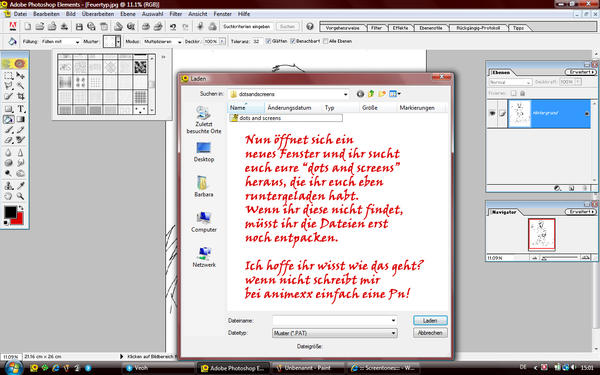Toggle the Glätten checkbox

[268, 41]
